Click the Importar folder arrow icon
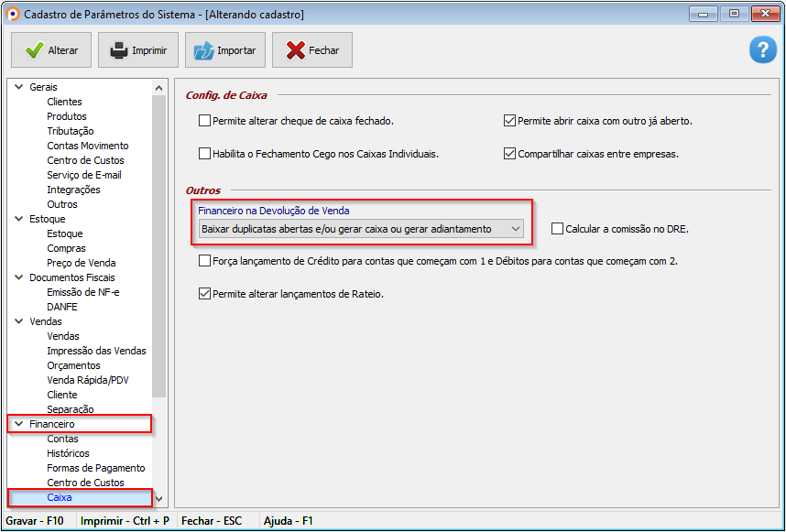The height and width of the screenshot is (532, 786). [203, 50]
